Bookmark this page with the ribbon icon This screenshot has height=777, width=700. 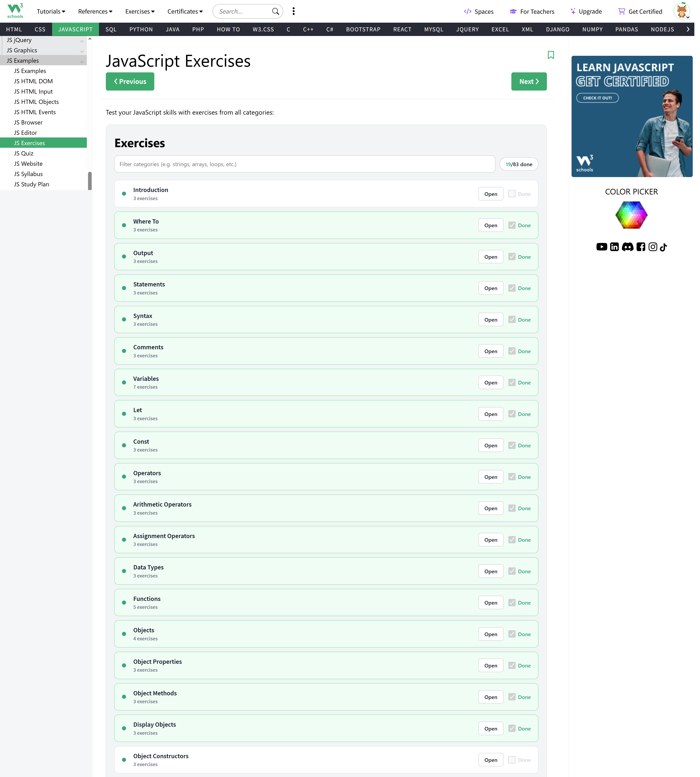coord(551,55)
